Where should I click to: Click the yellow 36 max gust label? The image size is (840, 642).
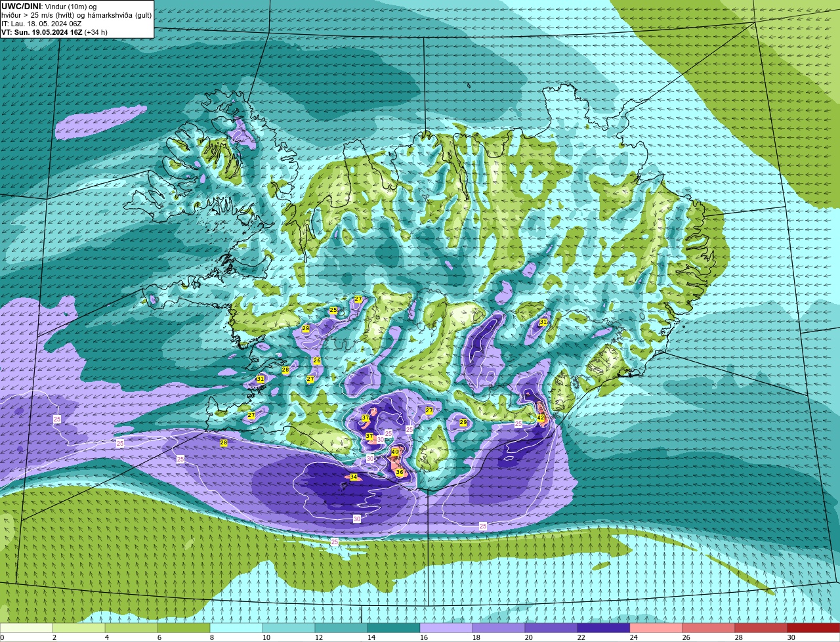coord(400,472)
